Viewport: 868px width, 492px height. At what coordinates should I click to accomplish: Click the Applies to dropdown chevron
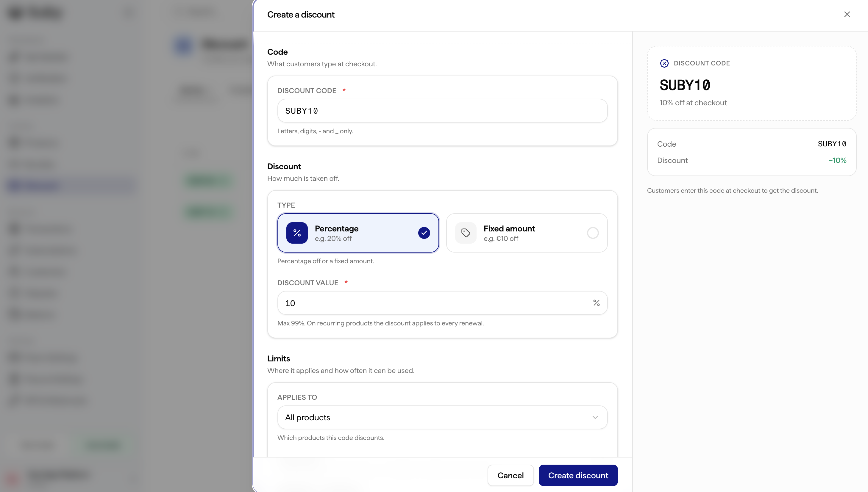(x=595, y=417)
